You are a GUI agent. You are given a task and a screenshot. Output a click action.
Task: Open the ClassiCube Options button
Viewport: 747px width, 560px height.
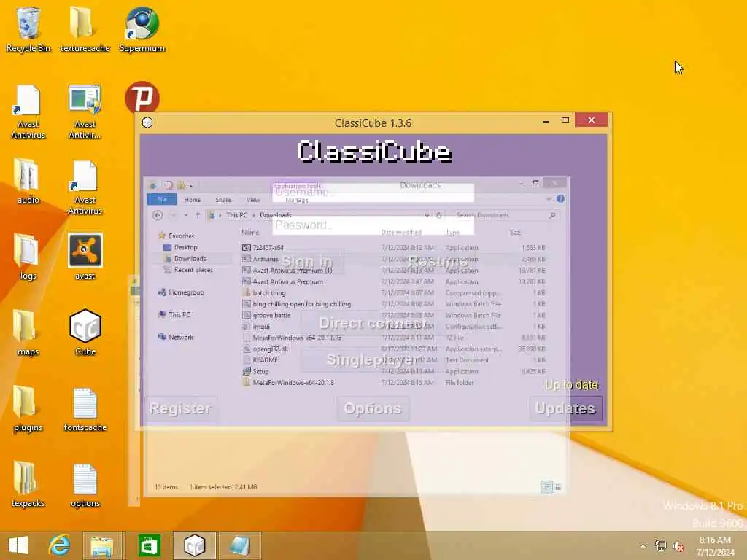click(x=373, y=408)
